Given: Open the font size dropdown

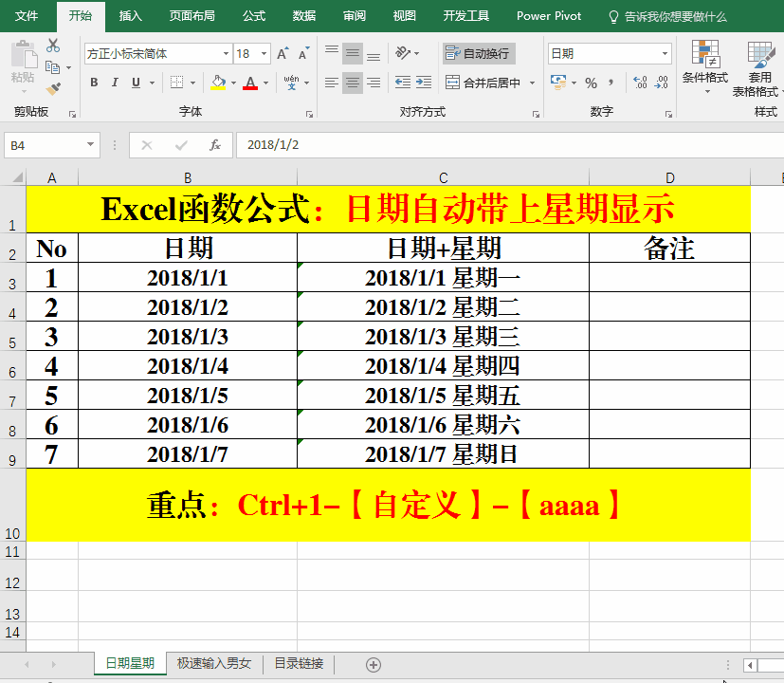Looking at the screenshot, I should coord(264,54).
